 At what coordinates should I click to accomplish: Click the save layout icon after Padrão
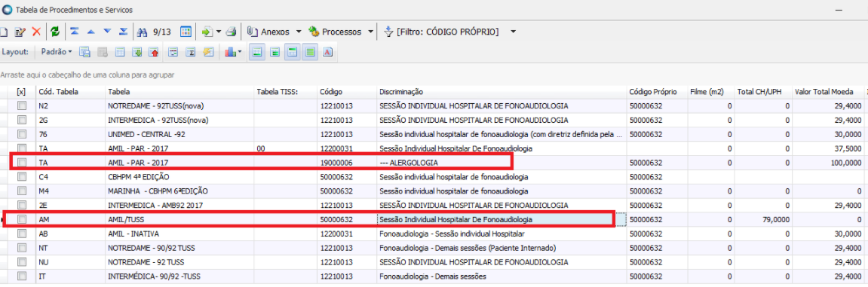[x=84, y=52]
